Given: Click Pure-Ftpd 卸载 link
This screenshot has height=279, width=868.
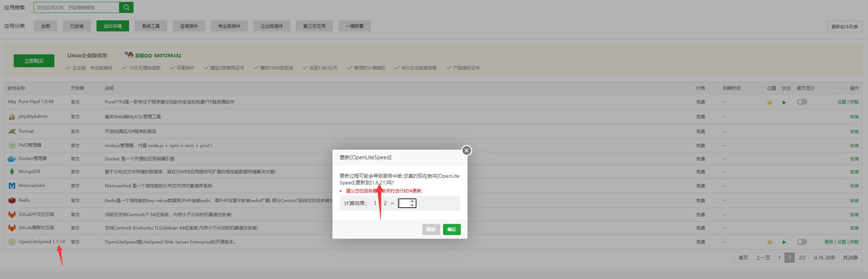Looking at the screenshot, I should pos(854,102).
